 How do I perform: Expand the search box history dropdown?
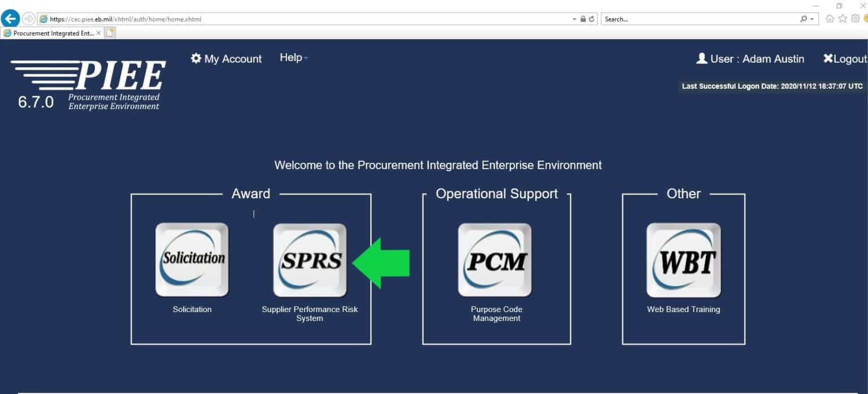(811, 19)
